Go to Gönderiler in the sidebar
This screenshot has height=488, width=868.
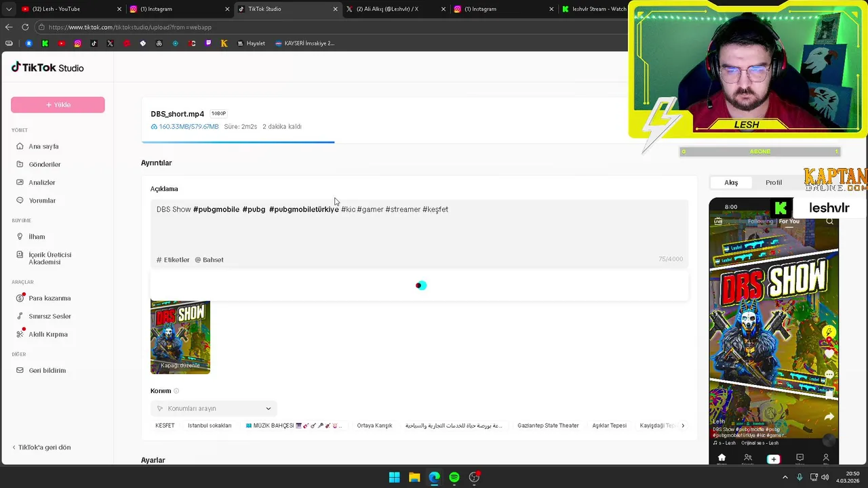[x=45, y=164]
